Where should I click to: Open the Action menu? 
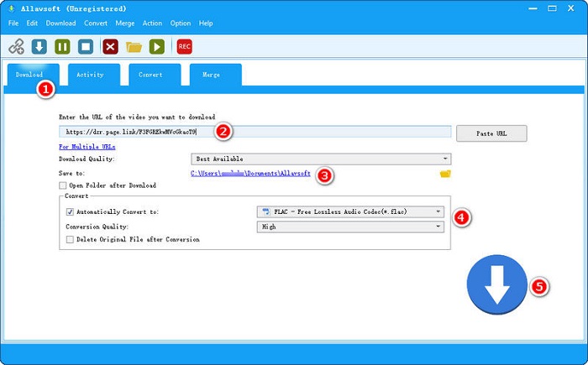click(152, 23)
